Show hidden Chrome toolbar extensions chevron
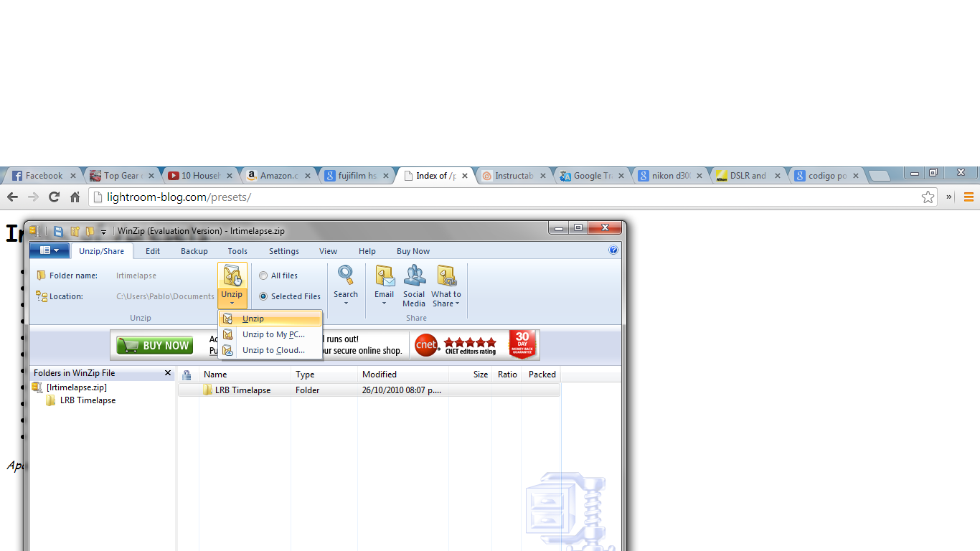 [949, 197]
